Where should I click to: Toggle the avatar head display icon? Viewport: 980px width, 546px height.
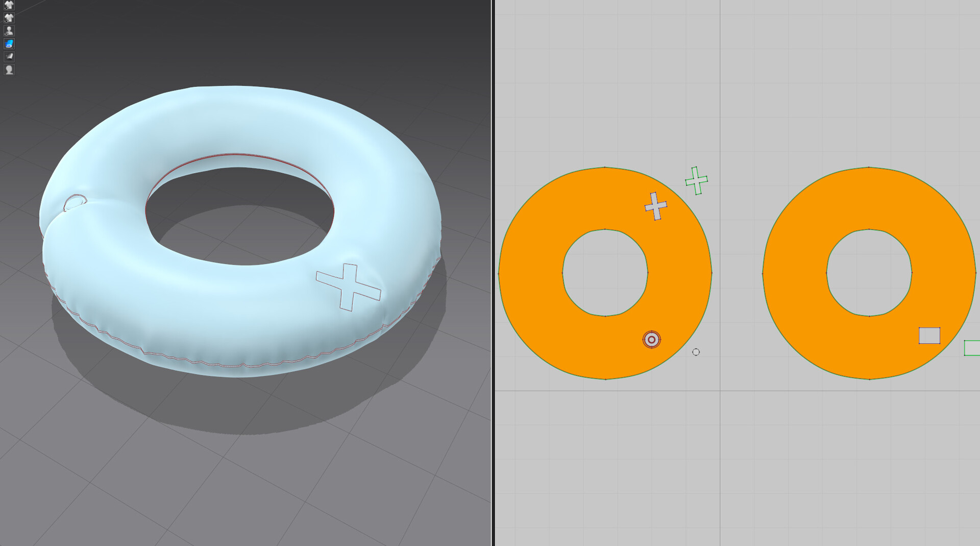[x=9, y=69]
